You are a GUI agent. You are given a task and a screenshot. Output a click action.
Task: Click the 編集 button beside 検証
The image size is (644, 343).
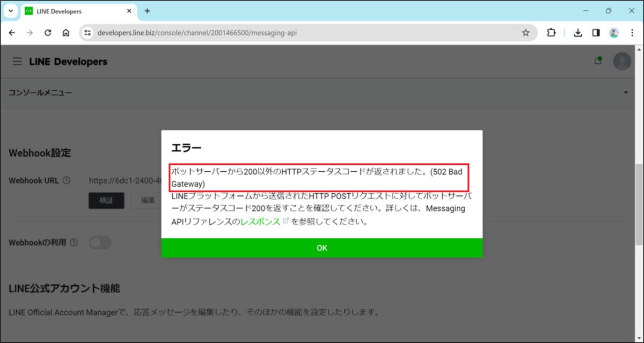(x=146, y=200)
